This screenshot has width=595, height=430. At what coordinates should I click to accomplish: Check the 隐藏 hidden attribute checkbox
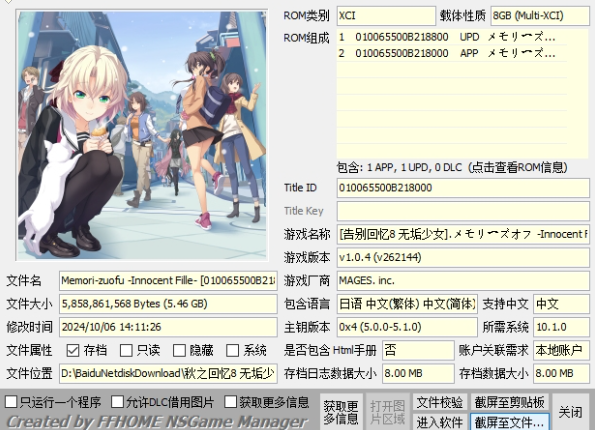pyautogui.click(x=179, y=350)
